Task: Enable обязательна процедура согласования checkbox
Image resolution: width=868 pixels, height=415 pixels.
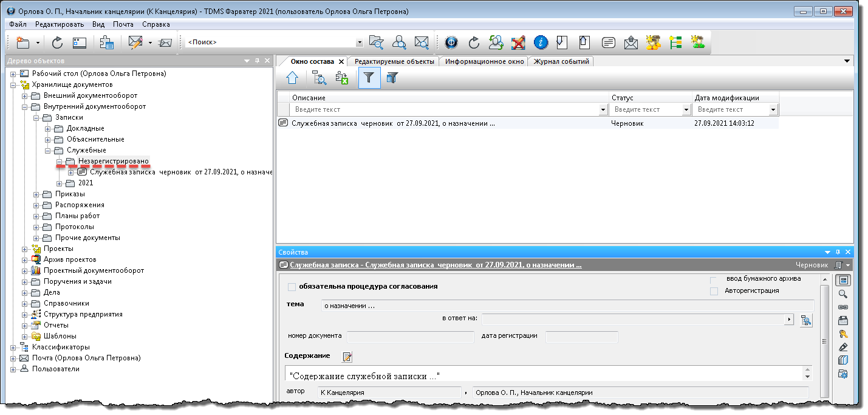Action: point(292,287)
